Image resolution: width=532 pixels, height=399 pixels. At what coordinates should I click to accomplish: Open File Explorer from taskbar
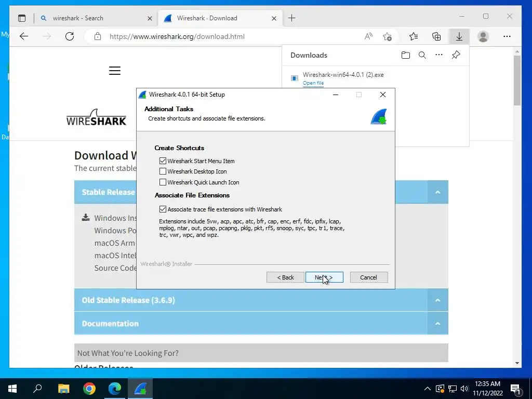pos(63,389)
